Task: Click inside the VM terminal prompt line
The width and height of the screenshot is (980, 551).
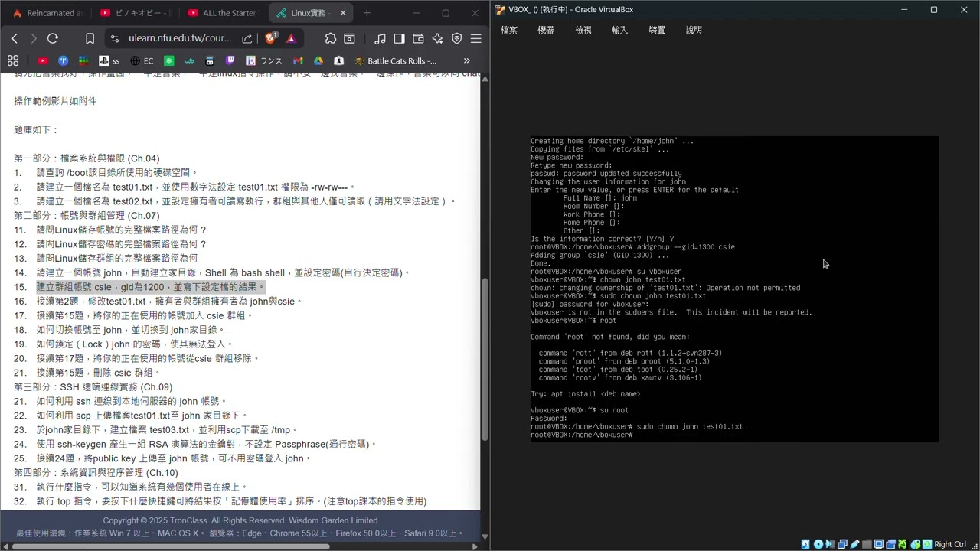Action: tap(582, 435)
